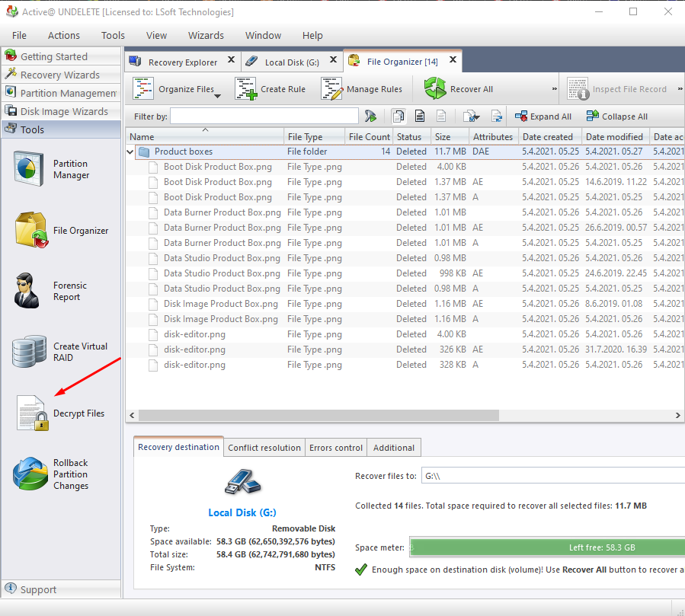Click inside the Filter by text field
Viewport: 685px width, 616px height.
point(264,116)
